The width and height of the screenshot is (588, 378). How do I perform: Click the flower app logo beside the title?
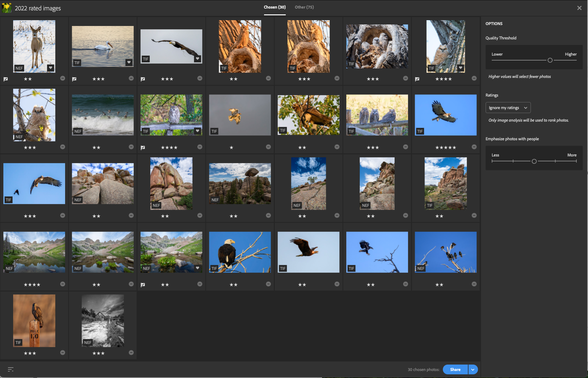[x=7, y=8]
